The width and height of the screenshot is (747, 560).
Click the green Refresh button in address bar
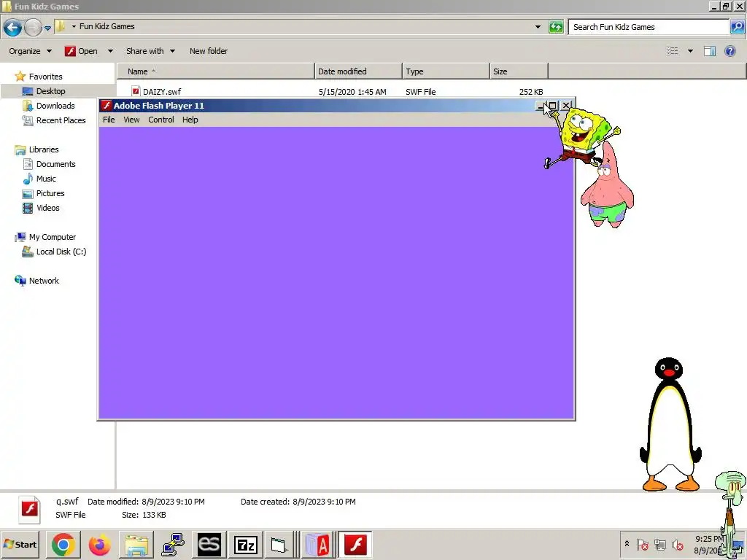click(556, 27)
